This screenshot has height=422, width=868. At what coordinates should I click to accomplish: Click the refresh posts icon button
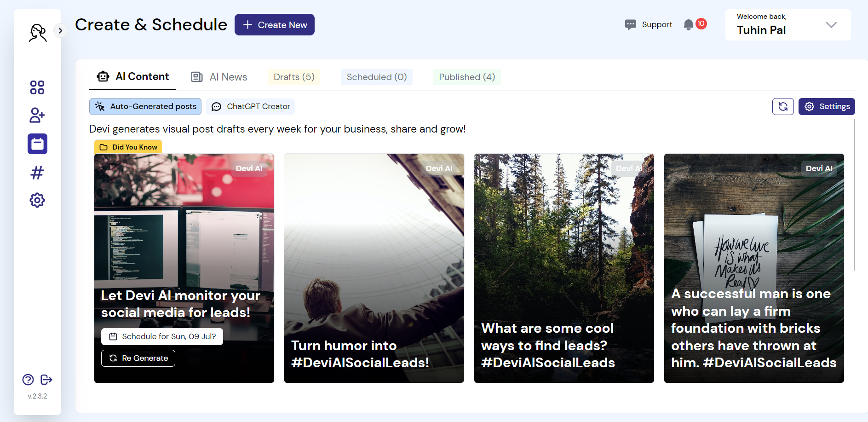[x=783, y=107]
